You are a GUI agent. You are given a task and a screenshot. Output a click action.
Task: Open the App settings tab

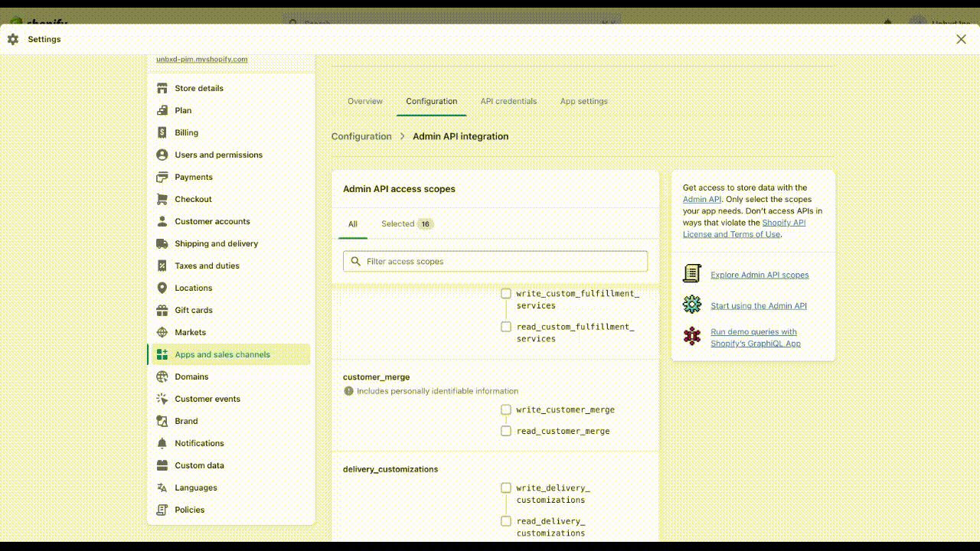(584, 101)
